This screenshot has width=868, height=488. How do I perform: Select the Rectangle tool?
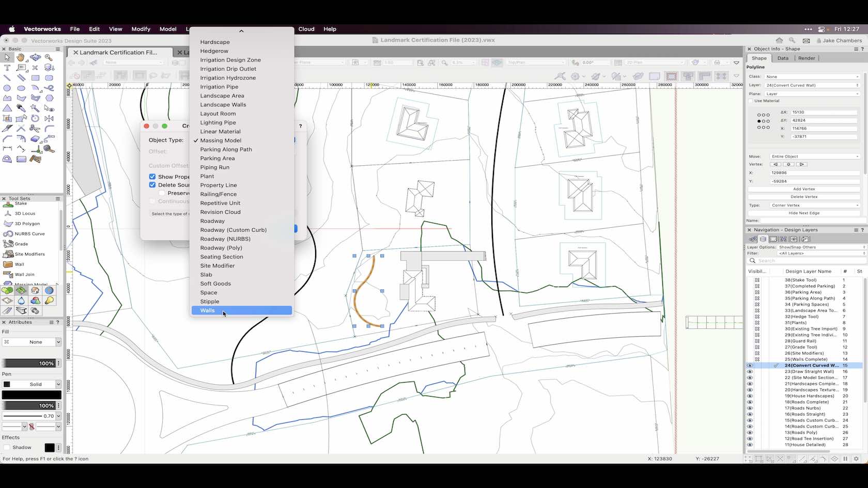coord(35,78)
